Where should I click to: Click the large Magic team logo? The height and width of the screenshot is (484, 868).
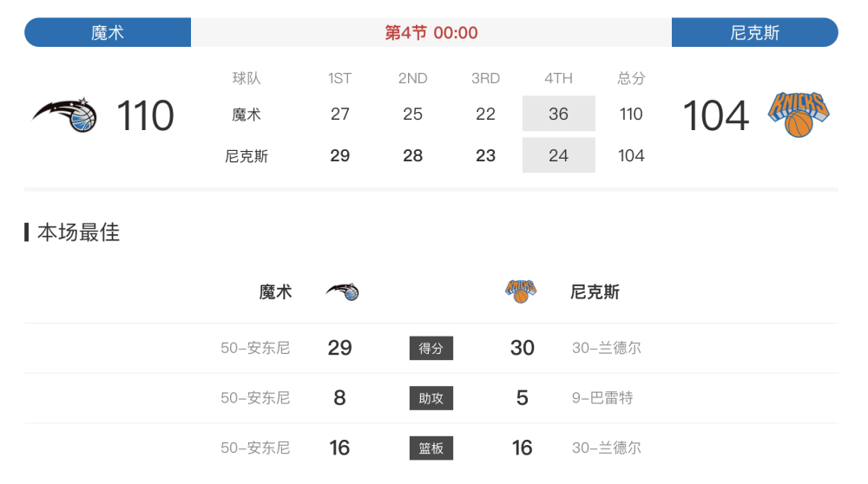coord(65,115)
